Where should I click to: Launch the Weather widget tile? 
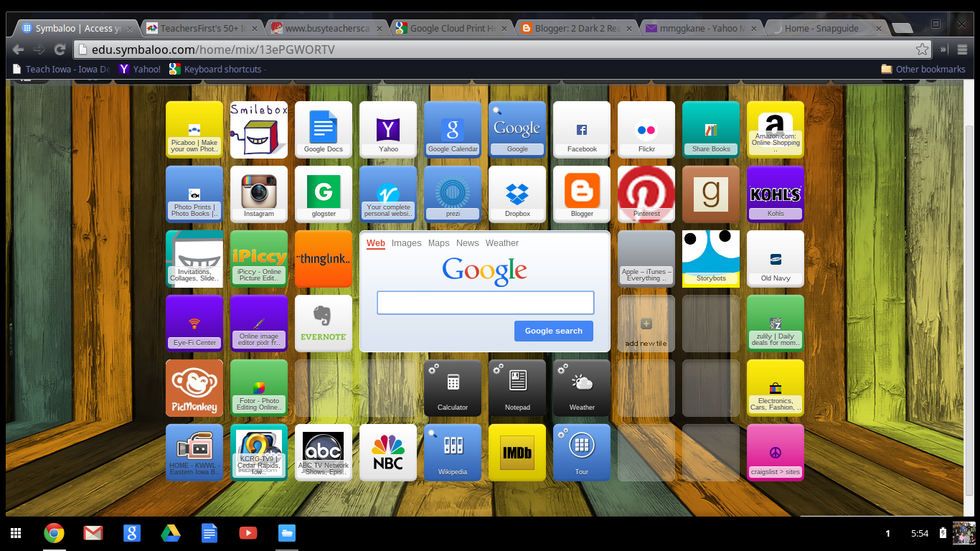click(582, 388)
